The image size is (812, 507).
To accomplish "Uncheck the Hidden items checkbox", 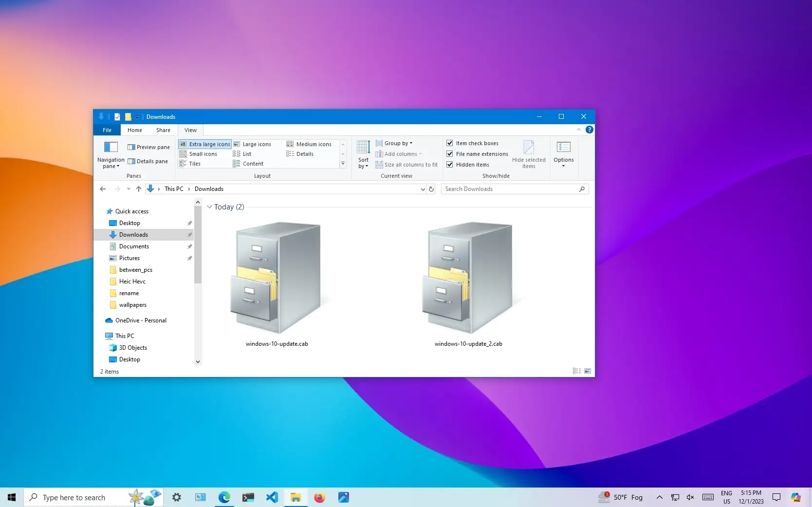I will pyautogui.click(x=449, y=164).
